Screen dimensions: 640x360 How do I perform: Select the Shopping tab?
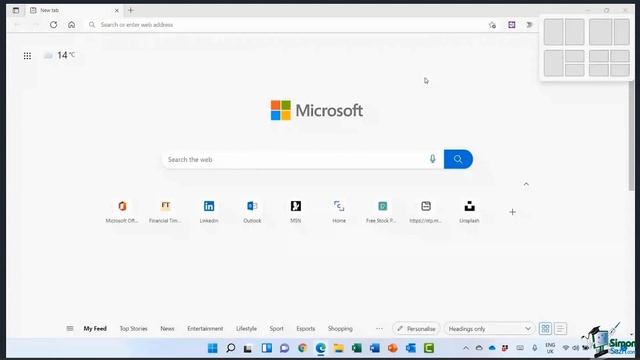(x=340, y=329)
